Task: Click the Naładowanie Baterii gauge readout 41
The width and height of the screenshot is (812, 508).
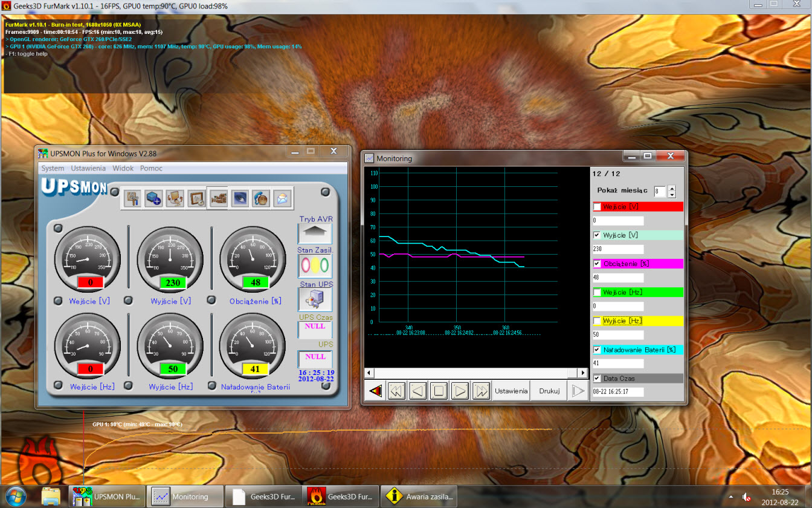Action: coord(256,369)
